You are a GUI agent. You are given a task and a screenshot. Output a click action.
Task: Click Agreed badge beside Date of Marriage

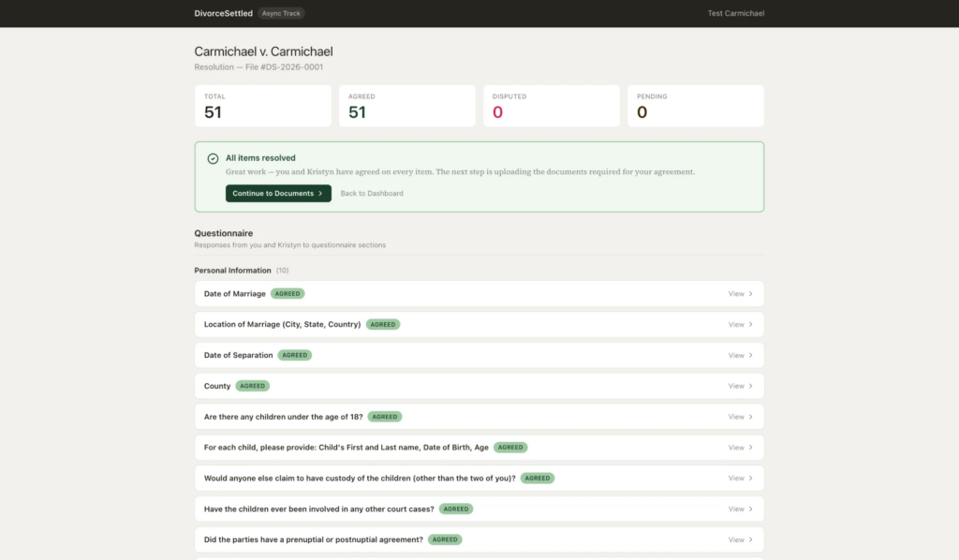point(288,294)
